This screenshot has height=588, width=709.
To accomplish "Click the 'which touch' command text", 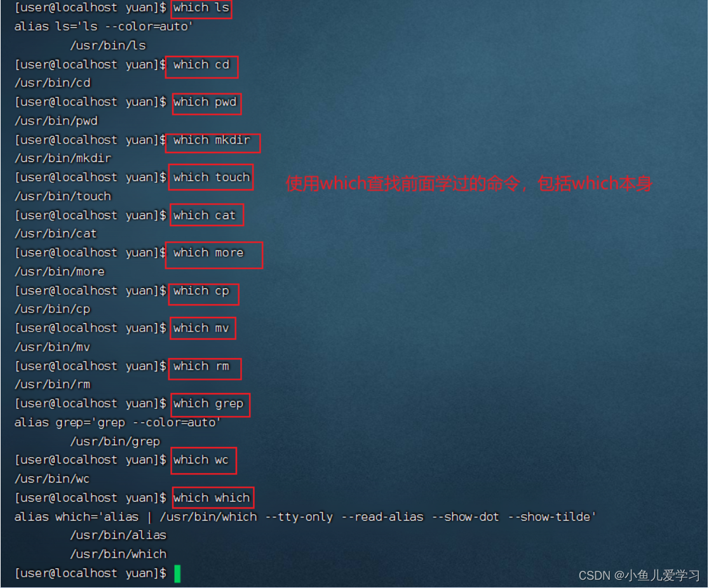I will pos(212,177).
